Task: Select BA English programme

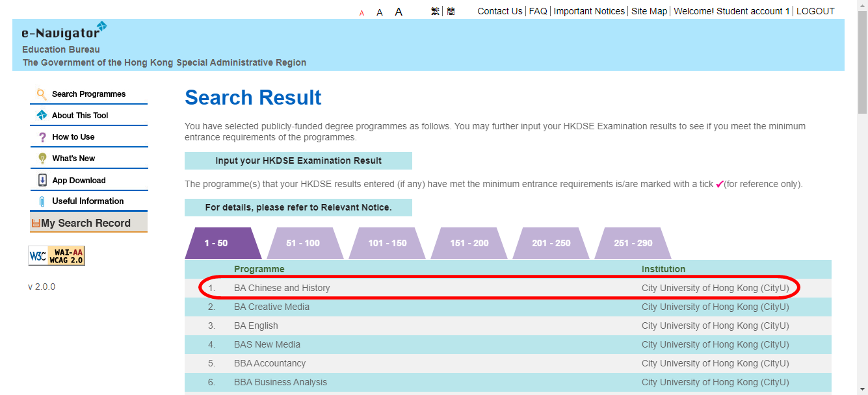Action: tap(256, 325)
